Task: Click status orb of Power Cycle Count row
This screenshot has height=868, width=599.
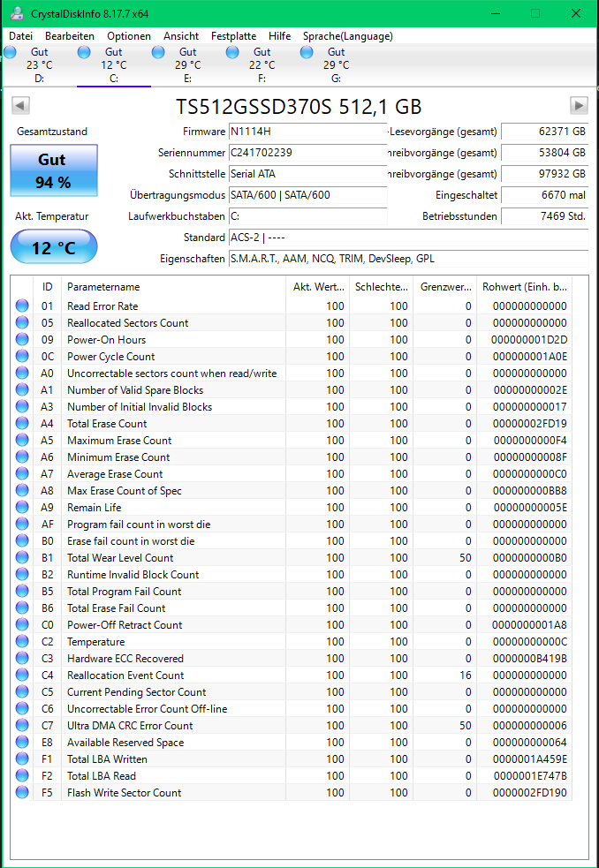Action: point(22,357)
